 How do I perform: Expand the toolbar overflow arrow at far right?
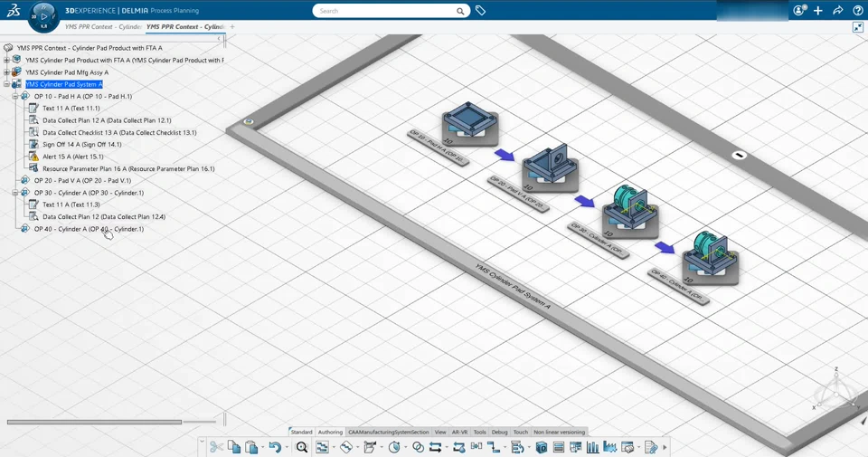point(665,447)
